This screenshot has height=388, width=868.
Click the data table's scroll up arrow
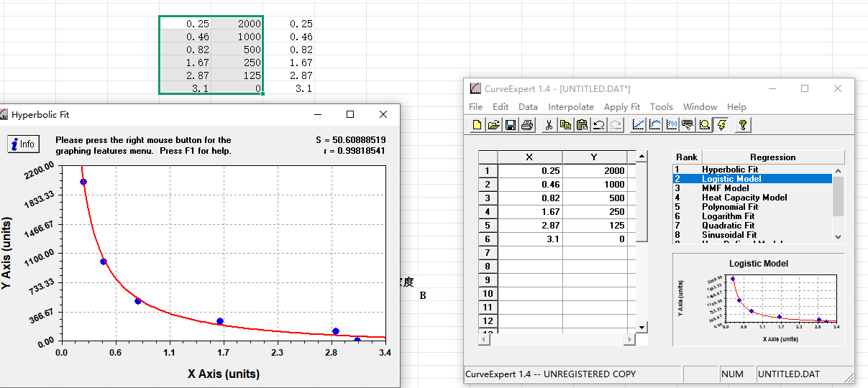click(642, 157)
